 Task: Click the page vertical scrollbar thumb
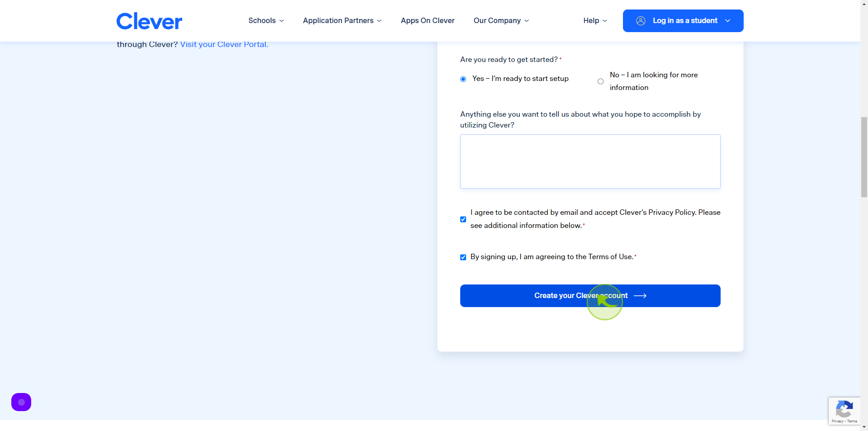point(864,157)
